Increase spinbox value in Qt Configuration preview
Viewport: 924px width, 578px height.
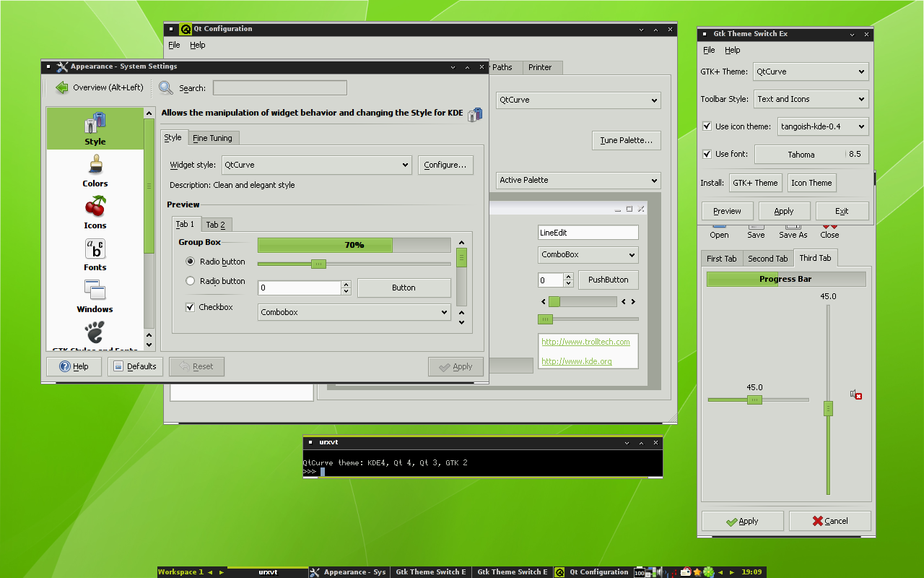[569, 276]
